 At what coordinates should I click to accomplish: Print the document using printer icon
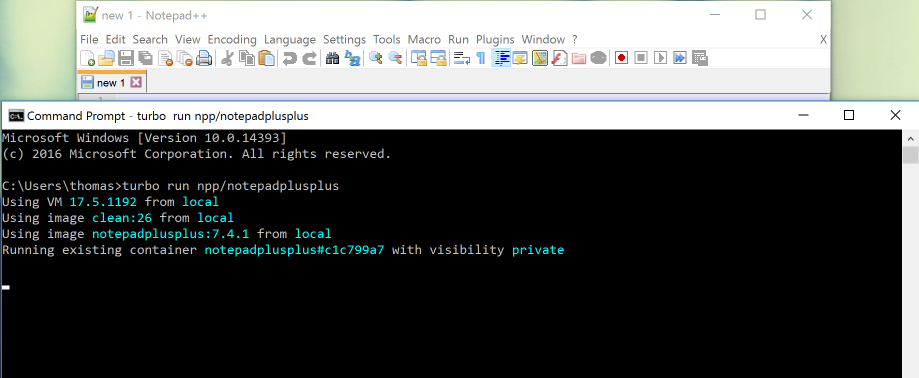pyautogui.click(x=203, y=58)
